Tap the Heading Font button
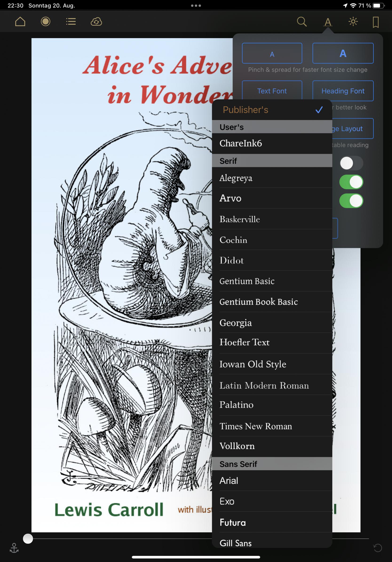Image resolution: width=392 pixels, height=562 pixels. pos(343,91)
